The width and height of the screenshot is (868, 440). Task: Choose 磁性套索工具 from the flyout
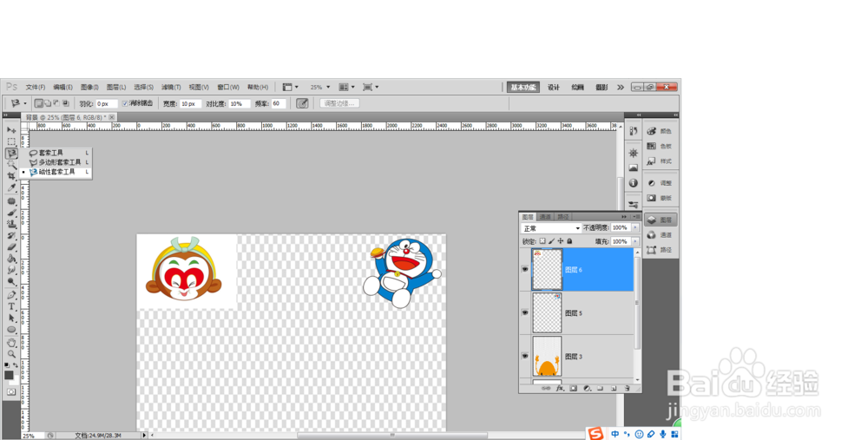point(56,172)
